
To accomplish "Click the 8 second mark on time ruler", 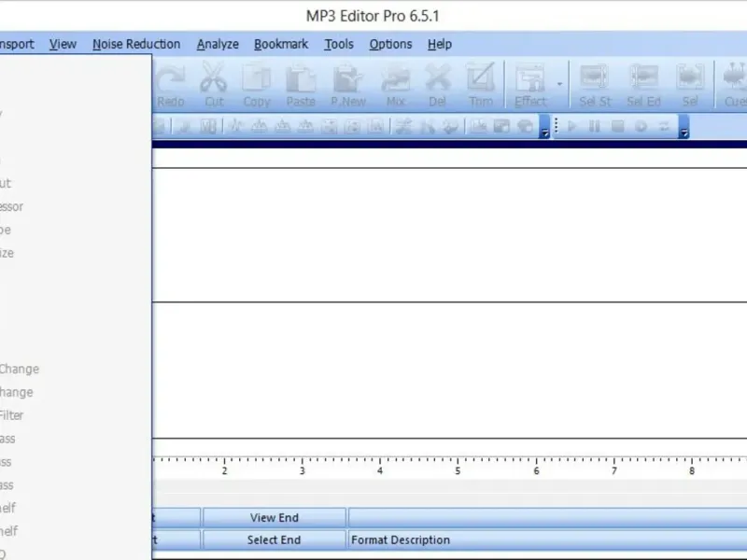I will (x=691, y=470).
